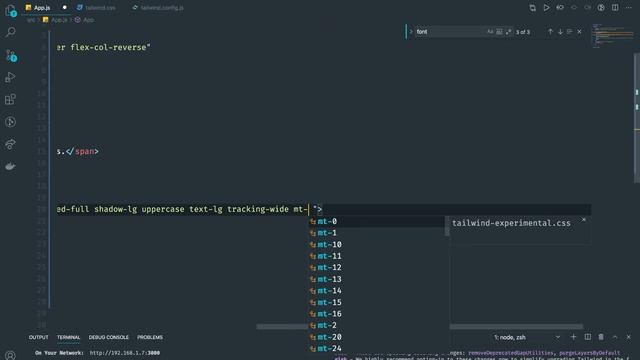The image size is (640, 360).
Task: Select mt-12 suggestion
Action: [x=377, y=268]
